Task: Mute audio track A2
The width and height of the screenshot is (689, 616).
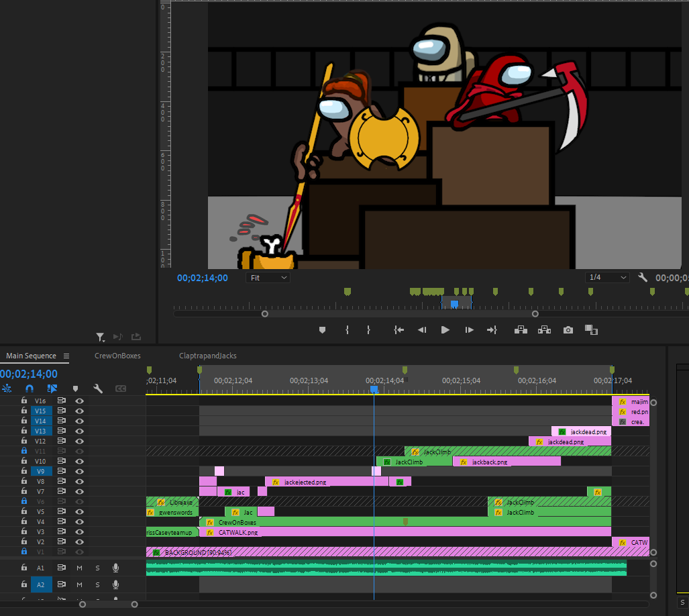Action: (x=80, y=585)
